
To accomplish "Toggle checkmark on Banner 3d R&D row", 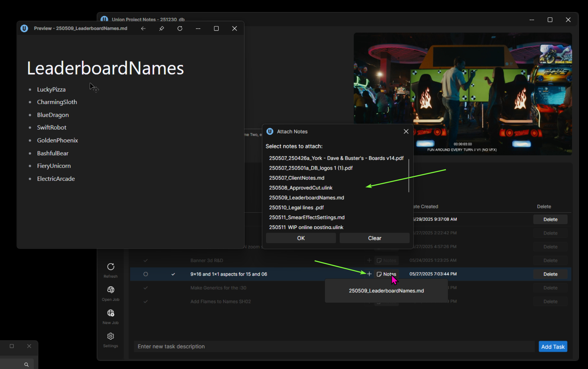I will [x=146, y=260].
